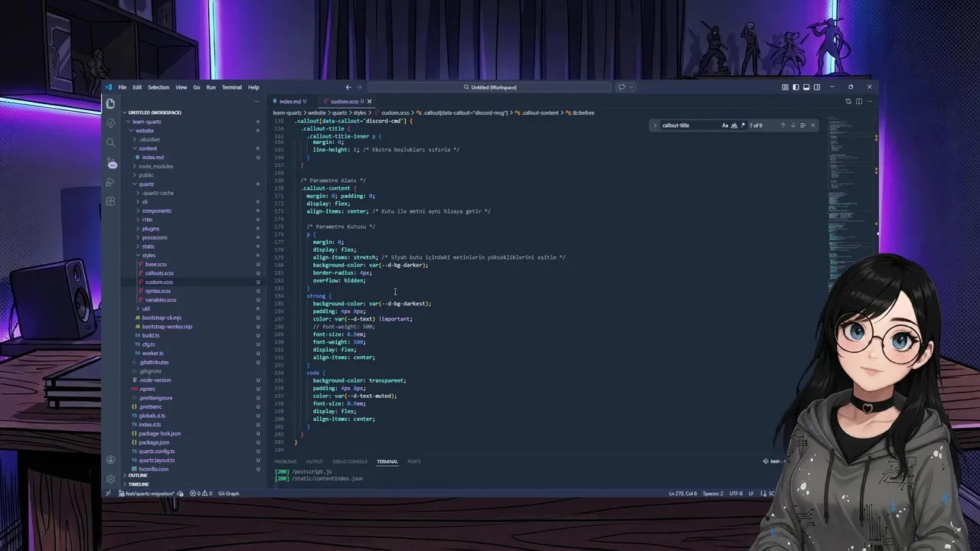Image resolution: width=980 pixels, height=551 pixels.
Task: Expand the components folder
Action: coord(156,210)
